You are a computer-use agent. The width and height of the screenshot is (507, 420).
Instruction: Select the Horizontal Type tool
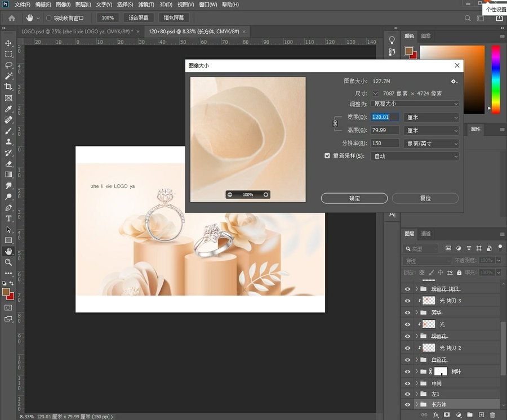click(8, 218)
